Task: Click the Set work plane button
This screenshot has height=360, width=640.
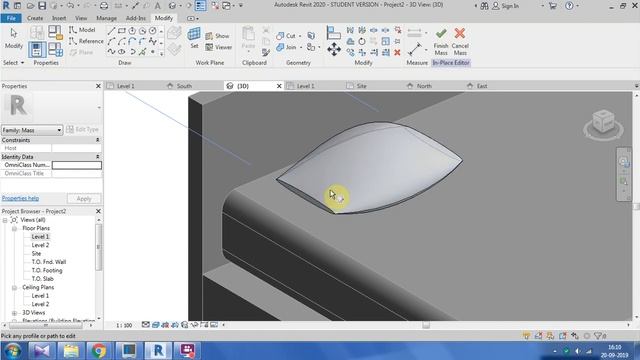Action: point(194,38)
